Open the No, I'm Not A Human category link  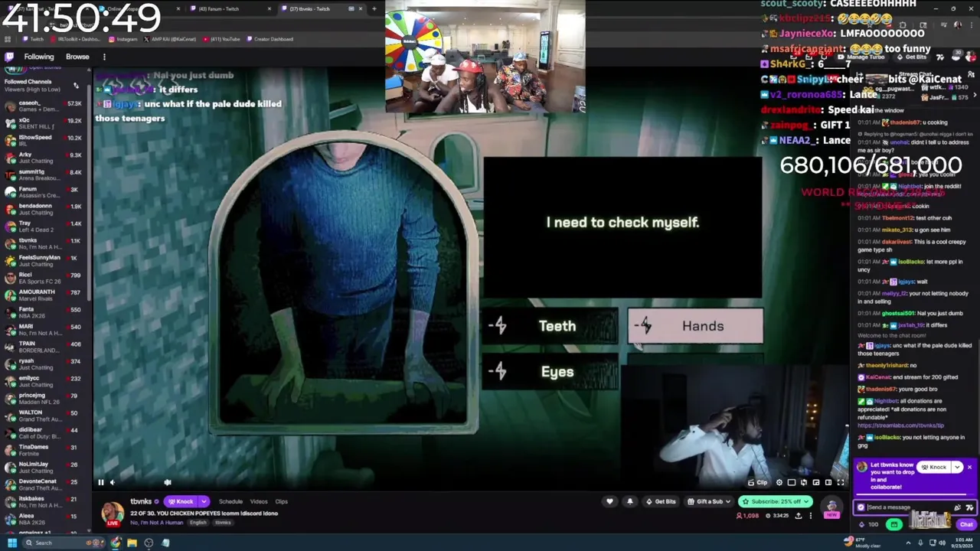[157, 523]
